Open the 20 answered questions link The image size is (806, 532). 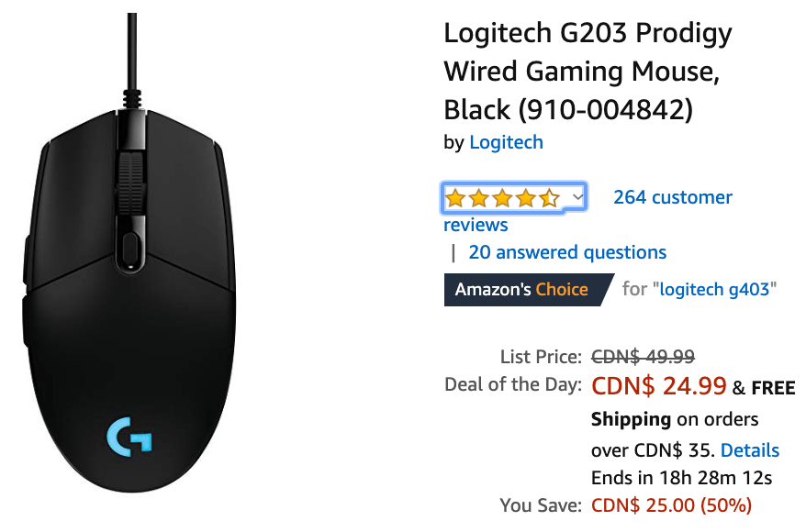567,252
